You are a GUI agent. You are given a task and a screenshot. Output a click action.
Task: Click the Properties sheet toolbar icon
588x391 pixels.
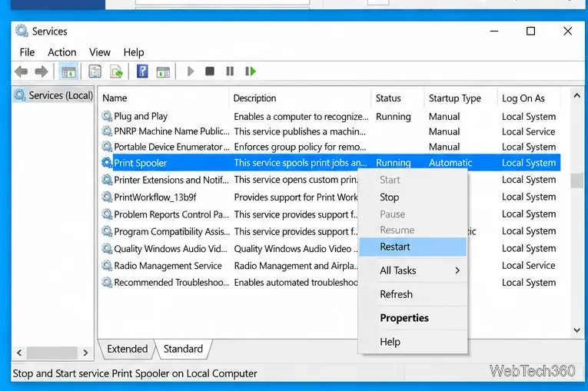point(95,71)
